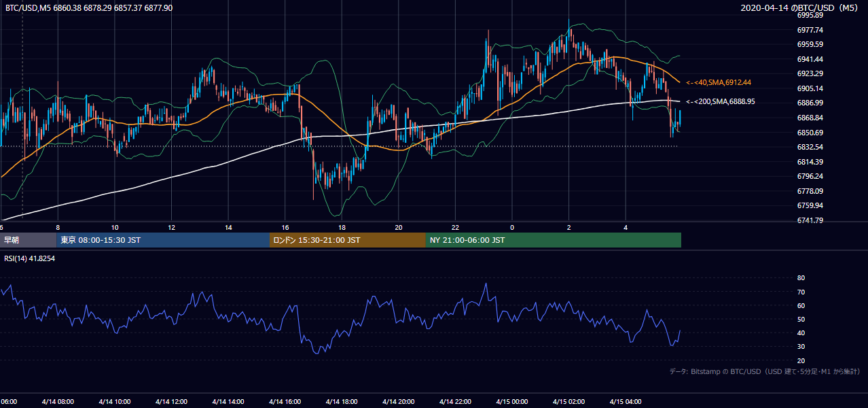Click the 4/14 10:00 date axis label
This screenshot has height=408, width=868.
(114, 402)
